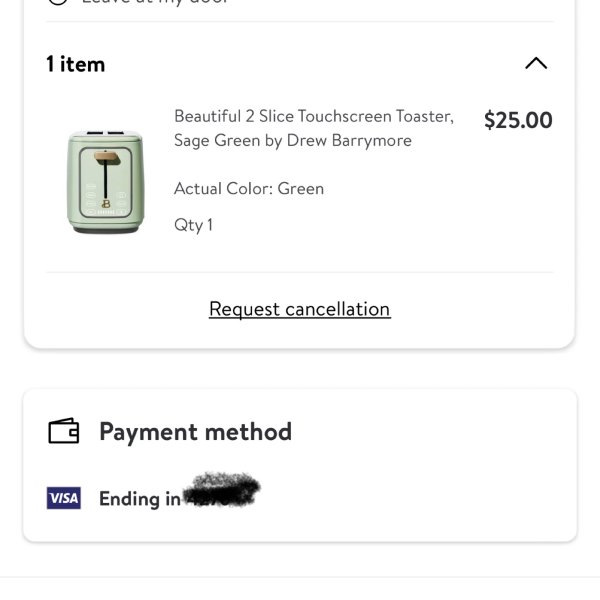This screenshot has width=600, height=600.
Task: Click the bread slots atop toaster image
Action: point(105,133)
